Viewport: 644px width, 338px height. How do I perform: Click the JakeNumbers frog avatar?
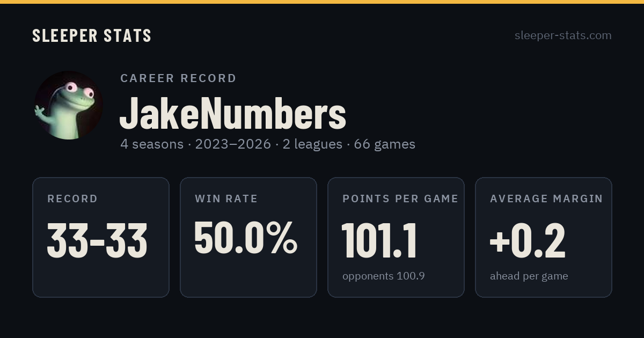[x=69, y=105]
